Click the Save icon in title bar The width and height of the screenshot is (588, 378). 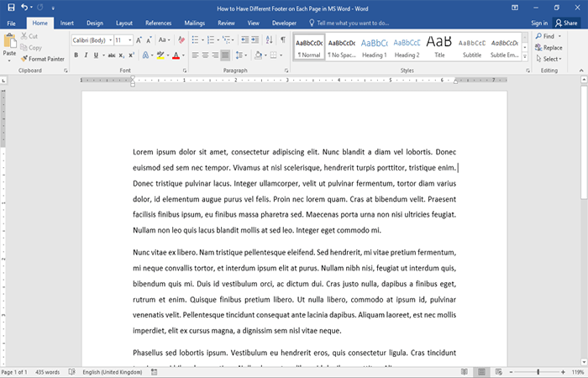pos(10,8)
